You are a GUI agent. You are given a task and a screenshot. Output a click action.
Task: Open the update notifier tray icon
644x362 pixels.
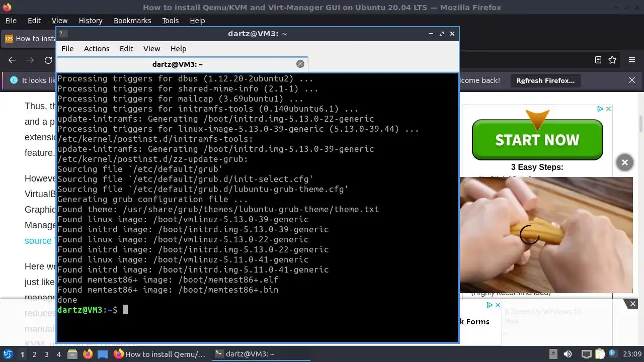coord(613,354)
